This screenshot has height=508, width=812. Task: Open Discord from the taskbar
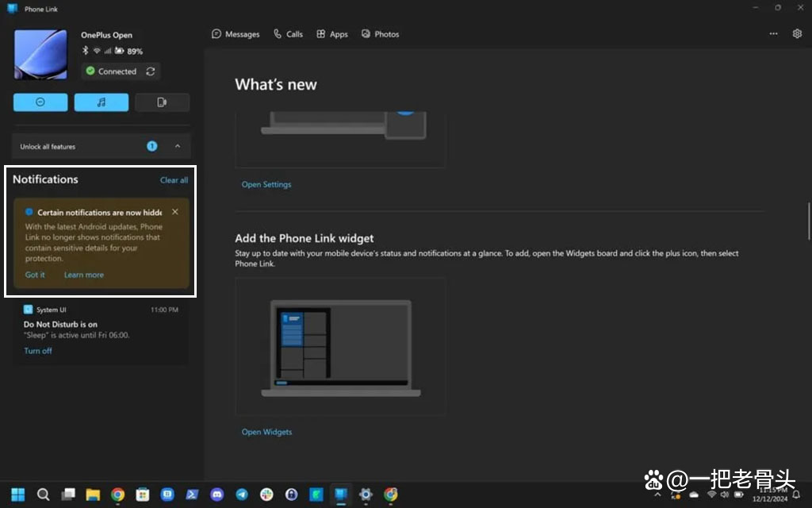click(217, 495)
